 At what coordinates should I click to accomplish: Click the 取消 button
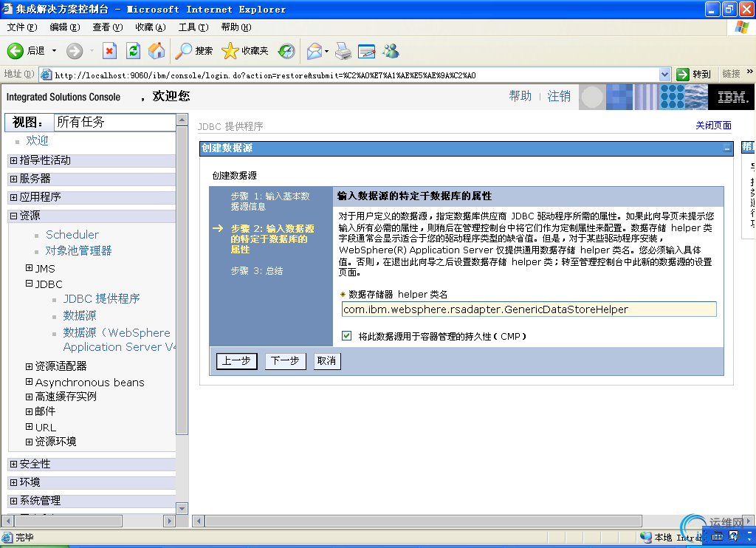coord(327,361)
